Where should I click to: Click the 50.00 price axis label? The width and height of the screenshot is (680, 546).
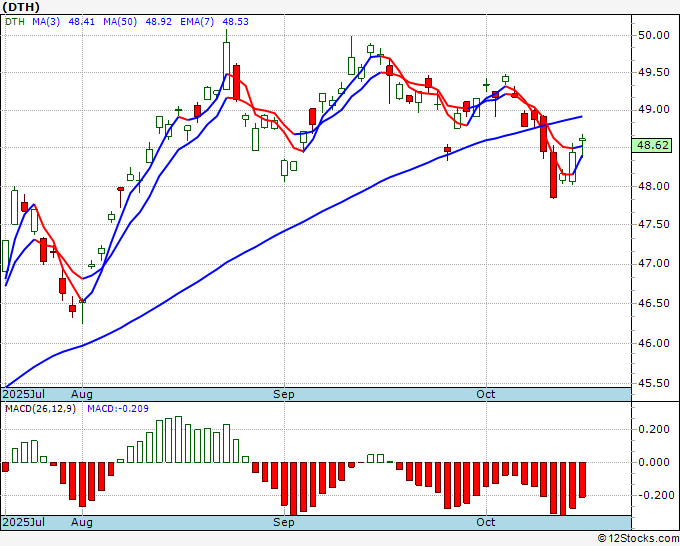point(654,35)
